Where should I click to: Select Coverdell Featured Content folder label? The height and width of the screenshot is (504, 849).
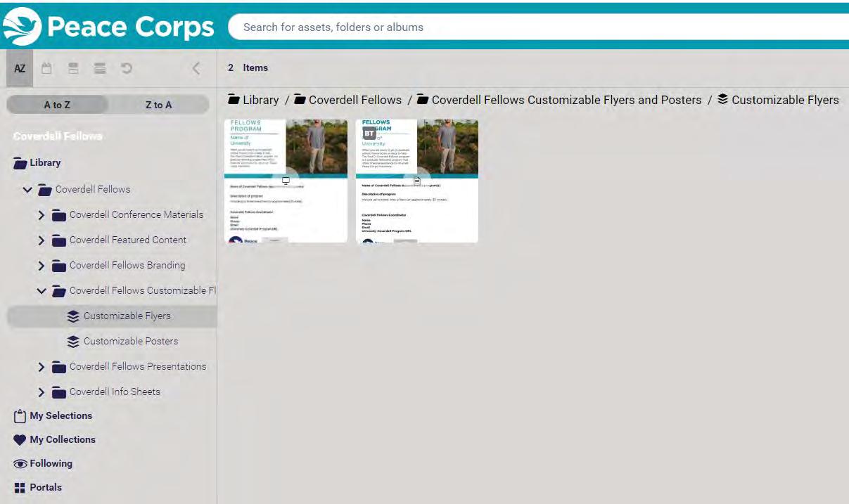click(x=128, y=240)
